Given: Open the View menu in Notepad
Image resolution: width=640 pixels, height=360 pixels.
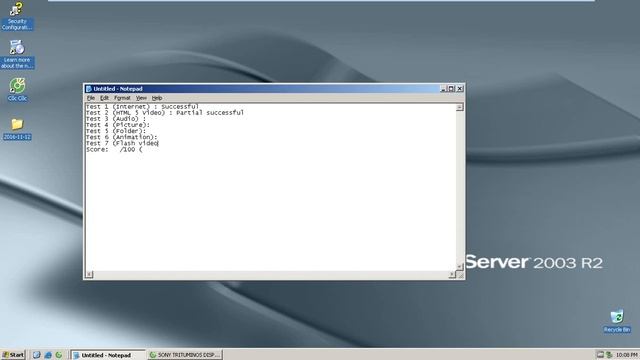Looking at the screenshot, I should pos(141,98).
